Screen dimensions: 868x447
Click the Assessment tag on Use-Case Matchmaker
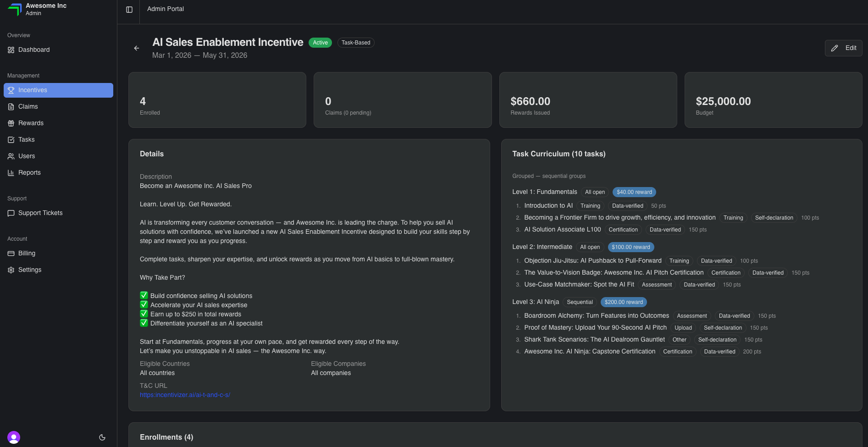pyautogui.click(x=657, y=285)
